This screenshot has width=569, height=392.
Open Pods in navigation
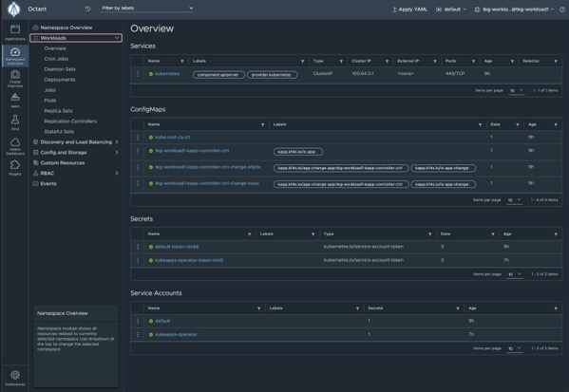pos(50,101)
